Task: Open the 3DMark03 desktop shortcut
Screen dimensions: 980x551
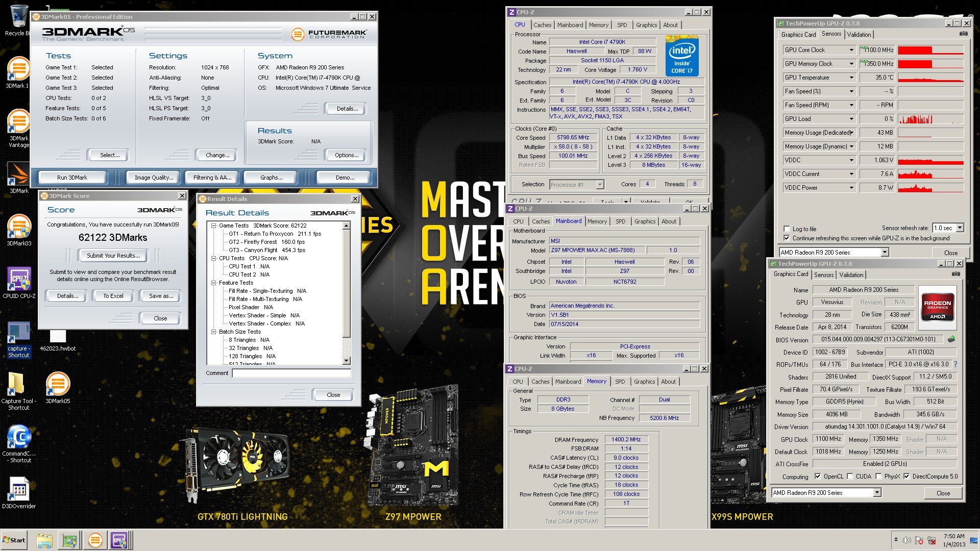Action: [19, 230]
